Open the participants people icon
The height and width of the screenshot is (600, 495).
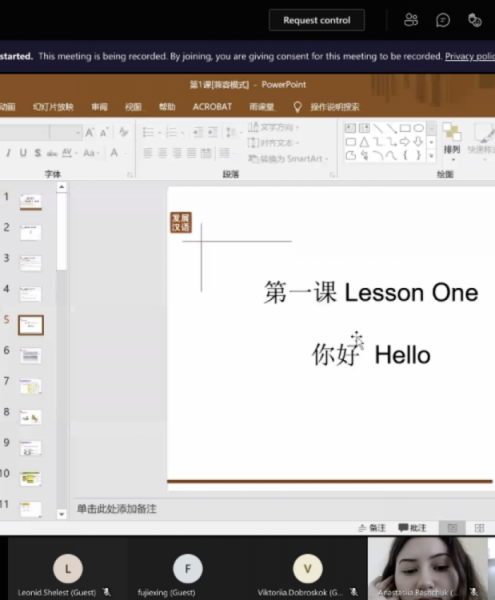pyautogui.click(x=411, y=20)
